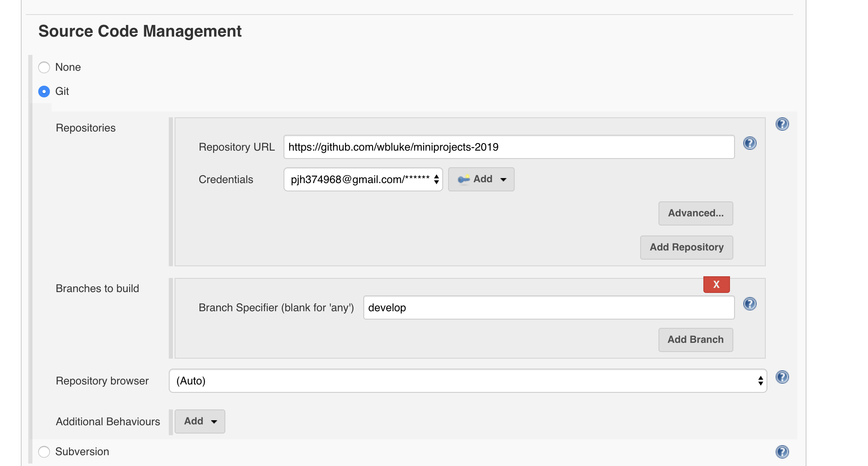Open help icon for Repository browser
This screenshot has height=466, width=868.
[x=782, y=377]
